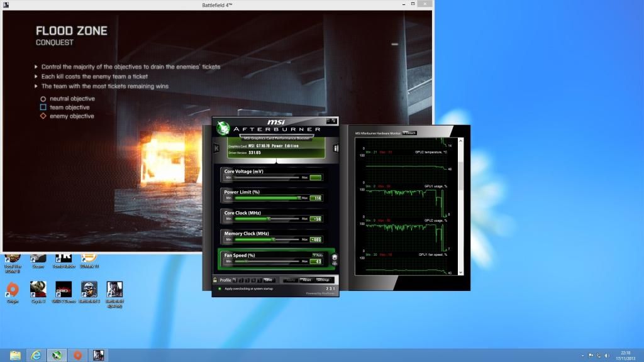Screen dimensions: 644x362
Task: Switch to Battlefield 4 taskbar button
Action: (x=98, y=356)
